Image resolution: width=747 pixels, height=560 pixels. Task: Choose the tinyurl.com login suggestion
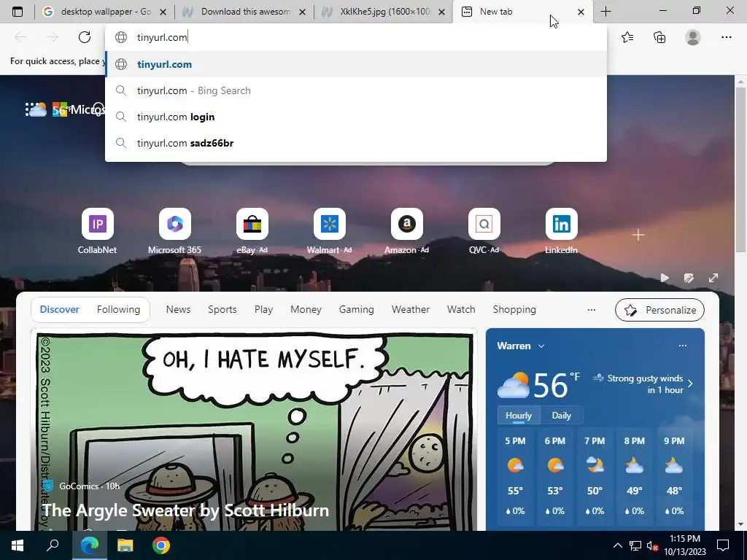[x=356, y=117]
